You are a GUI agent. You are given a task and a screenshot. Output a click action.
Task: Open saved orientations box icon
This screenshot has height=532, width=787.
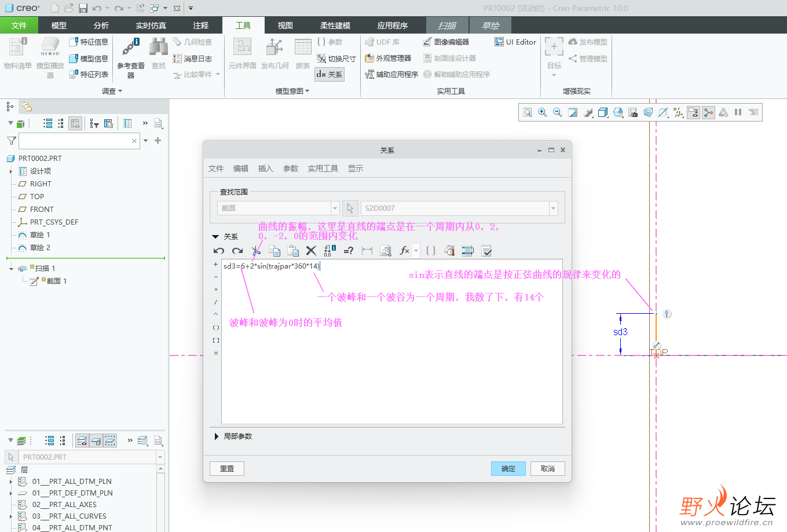(x=618, y=112)
